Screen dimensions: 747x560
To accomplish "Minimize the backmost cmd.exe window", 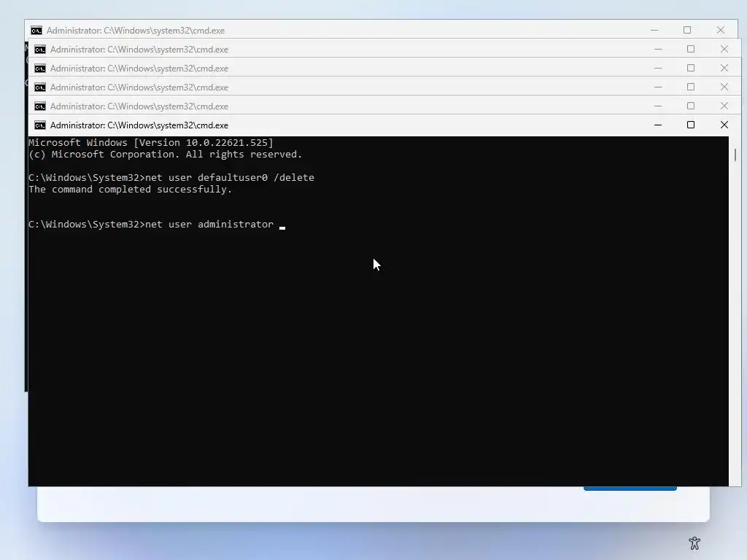I will 654,30.
